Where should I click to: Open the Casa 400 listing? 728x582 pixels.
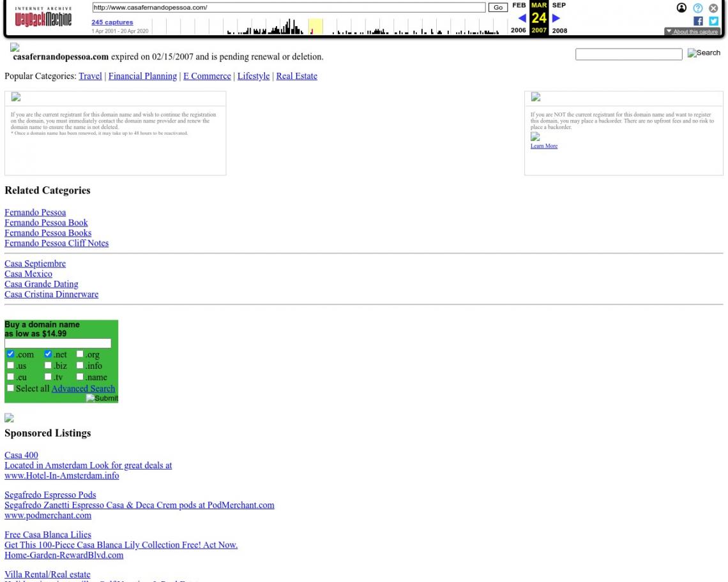click(21, 455)
